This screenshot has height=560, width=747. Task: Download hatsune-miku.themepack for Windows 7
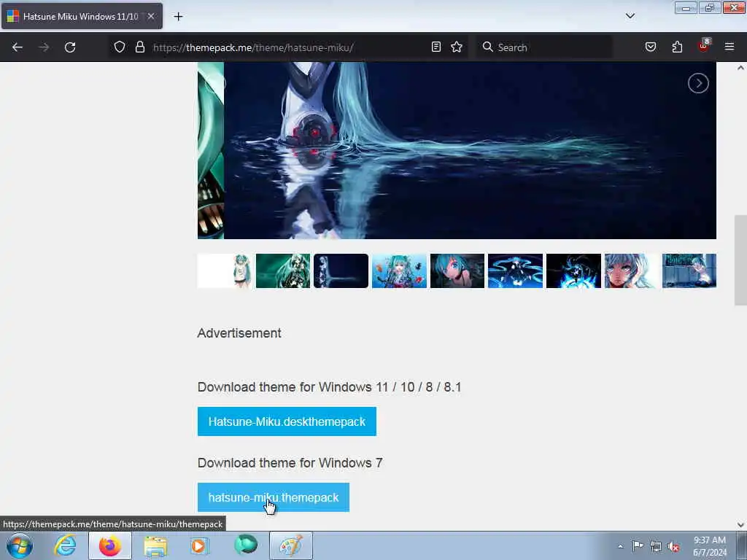[x=274, y=497]
